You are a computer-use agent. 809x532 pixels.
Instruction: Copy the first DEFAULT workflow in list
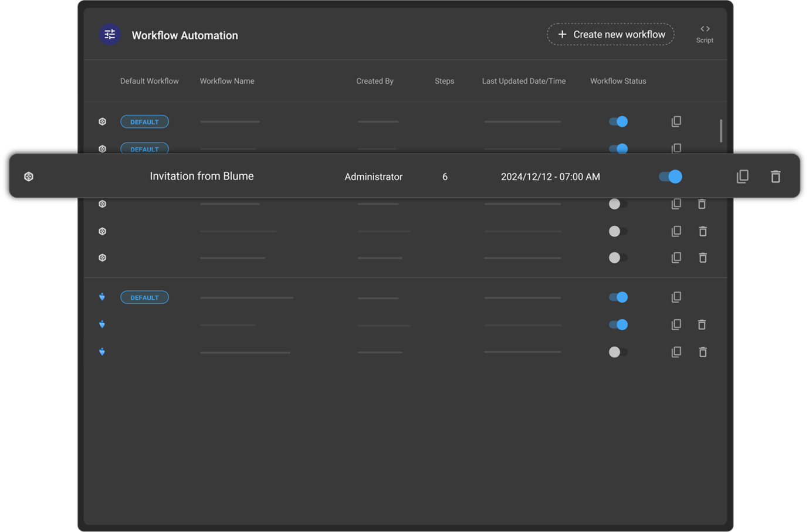pos(676,121)
